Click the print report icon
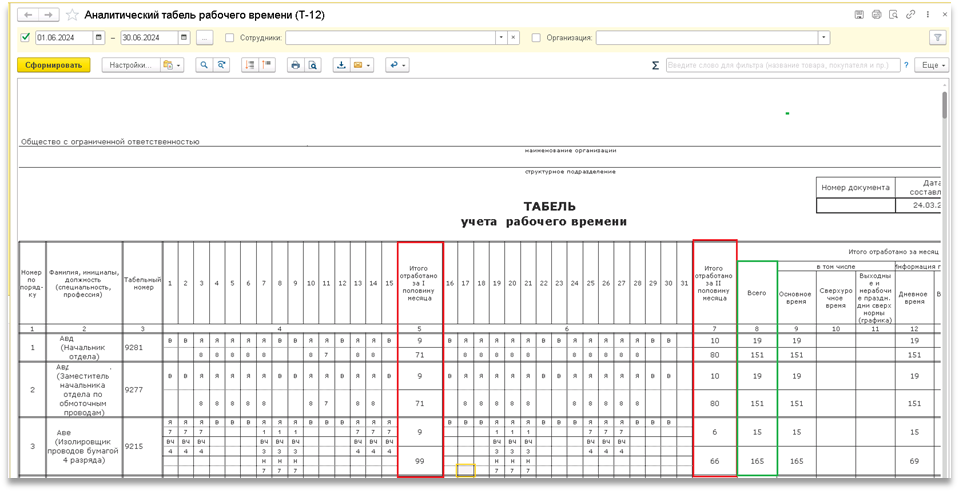This screenshot has height=492, width=960. click(x=295, y=65)
